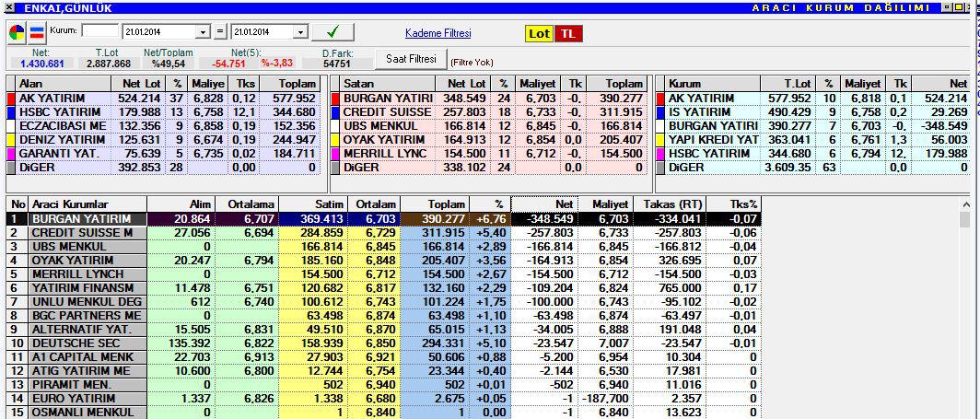
Task: Select the CREDIT SUISSE M row
Action: coord(384,233)
